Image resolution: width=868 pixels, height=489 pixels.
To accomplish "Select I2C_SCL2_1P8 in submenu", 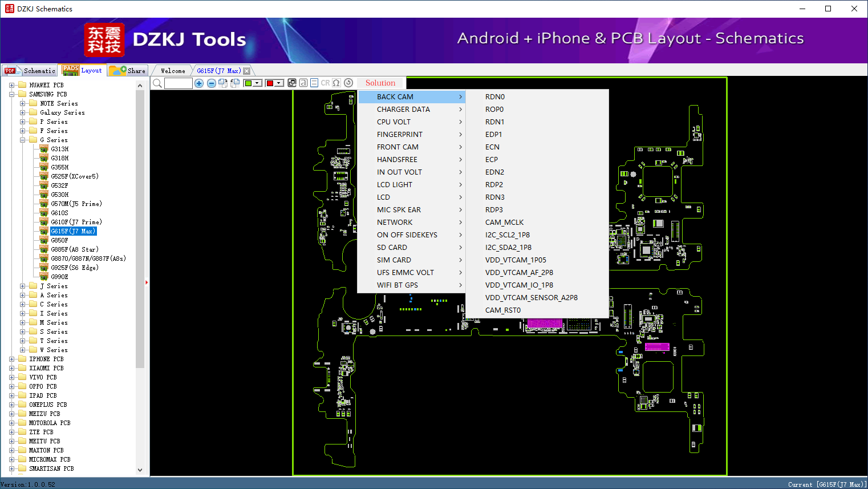I will 537,235.
